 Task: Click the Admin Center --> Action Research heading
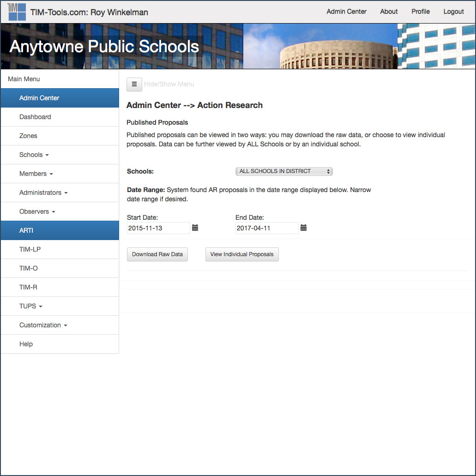point(194,105)
